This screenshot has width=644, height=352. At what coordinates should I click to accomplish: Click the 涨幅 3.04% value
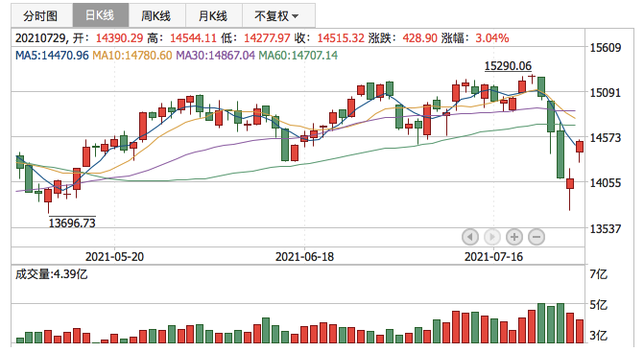coord(492,38)
